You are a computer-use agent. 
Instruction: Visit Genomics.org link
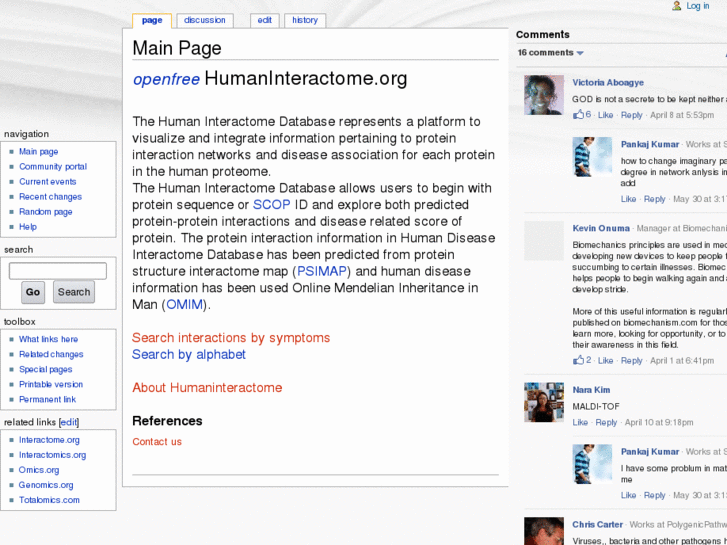46,485
